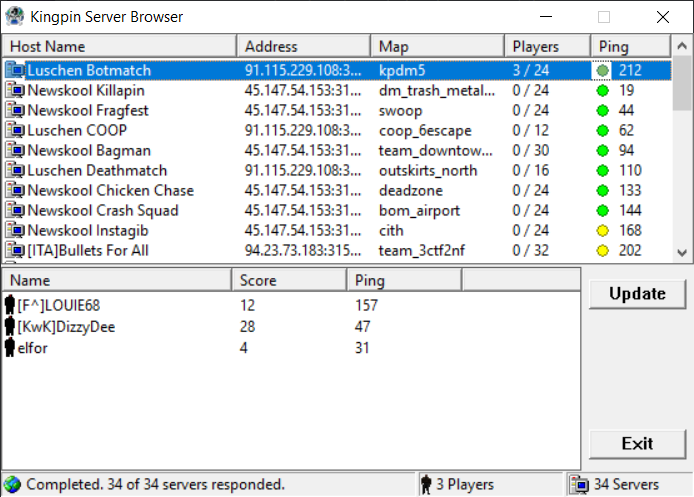Sort player list by Score header
The width and height of the screenshot is (694, 497).
coord(289,280)
